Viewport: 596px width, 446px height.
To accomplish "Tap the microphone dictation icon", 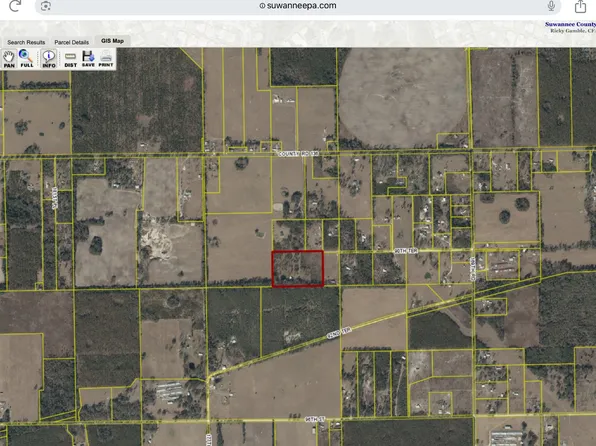I will pyautogui.click(x=551, y=6).
